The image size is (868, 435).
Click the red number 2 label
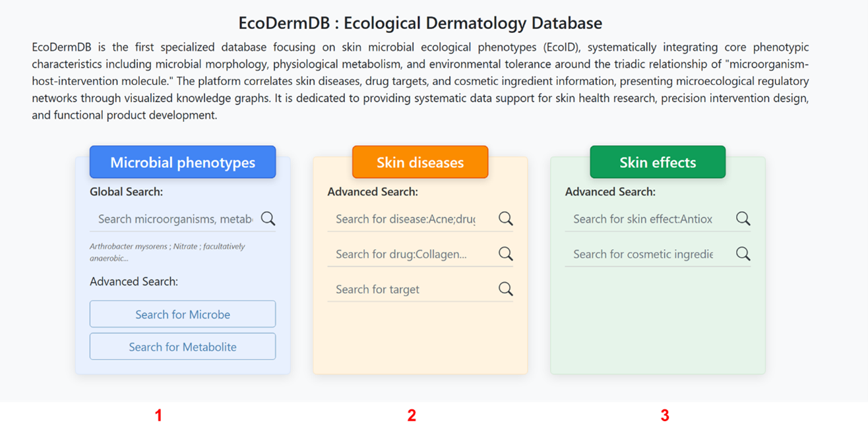pyautogui.click(x=412, y=415)
